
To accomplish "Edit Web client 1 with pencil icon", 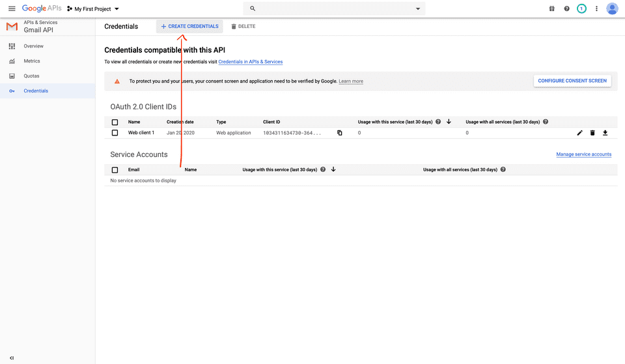I will coord(579,133).
